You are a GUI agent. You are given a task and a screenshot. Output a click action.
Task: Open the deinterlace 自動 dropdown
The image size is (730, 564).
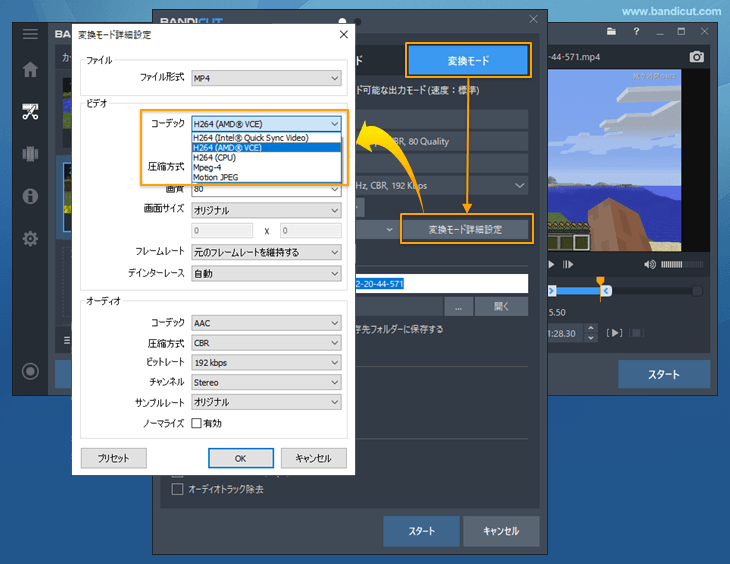266,274
